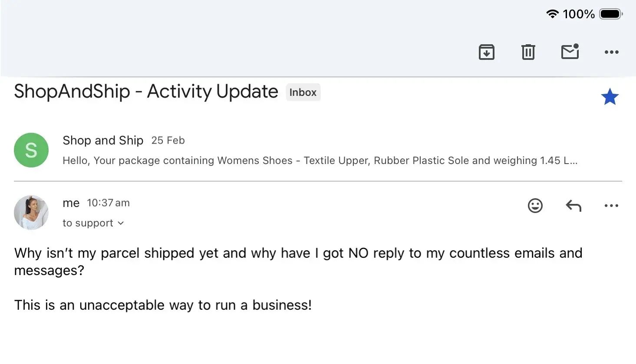Expand the collapsed Shop and Ship message
Screen dimensions: 636x364
tap(320, 161)
